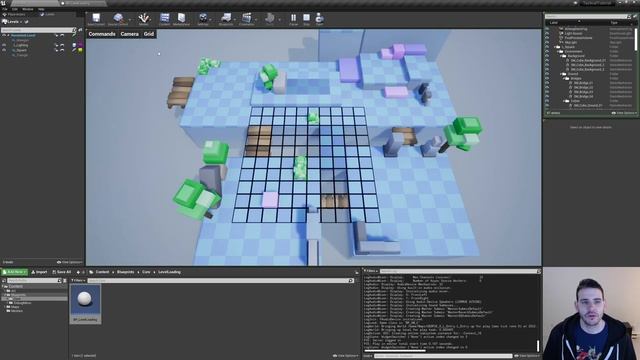Toggle visibility of L_Spawn level
The width and height of the screenshot is (640, 360).
[4, 50]
